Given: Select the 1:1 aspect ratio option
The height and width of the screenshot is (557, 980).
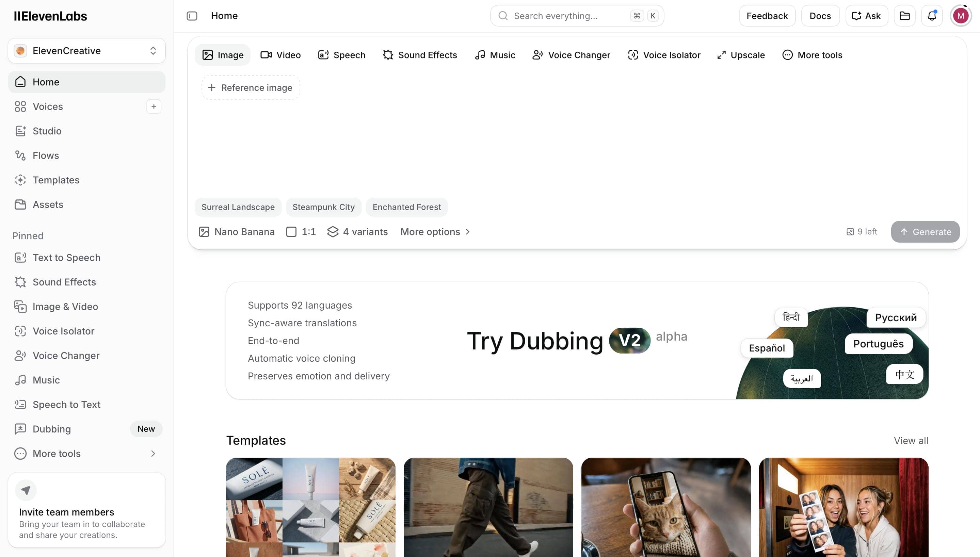Looking at the screenshot, I should coord(301,232).
